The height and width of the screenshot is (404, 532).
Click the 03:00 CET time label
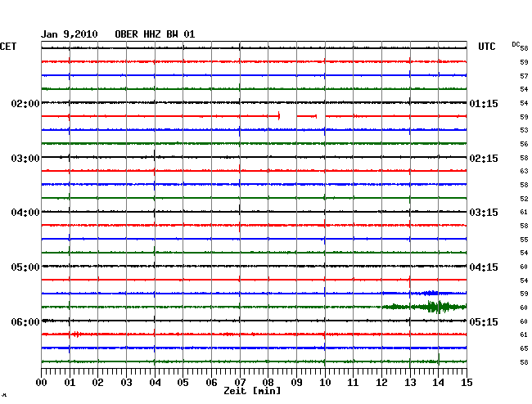tap(25, 159)
